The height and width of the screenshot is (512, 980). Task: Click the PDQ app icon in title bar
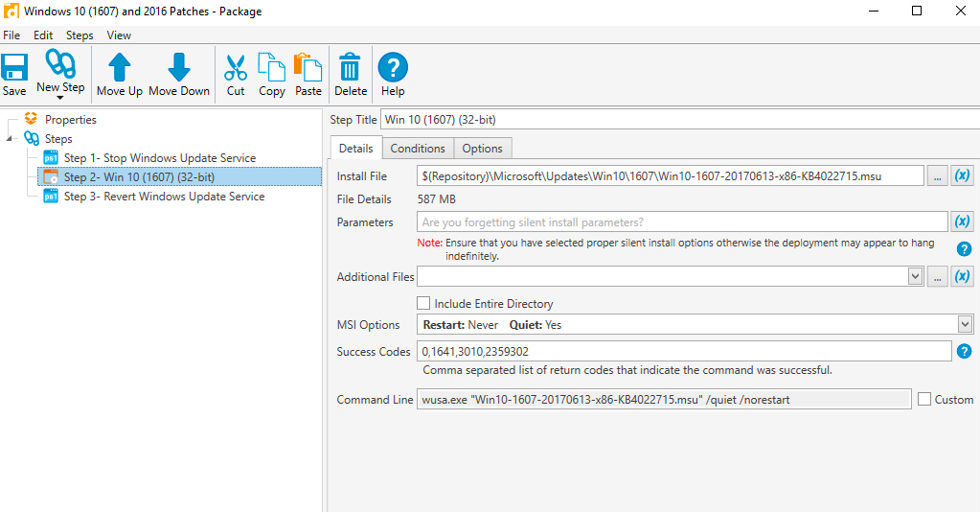(11, 11)
